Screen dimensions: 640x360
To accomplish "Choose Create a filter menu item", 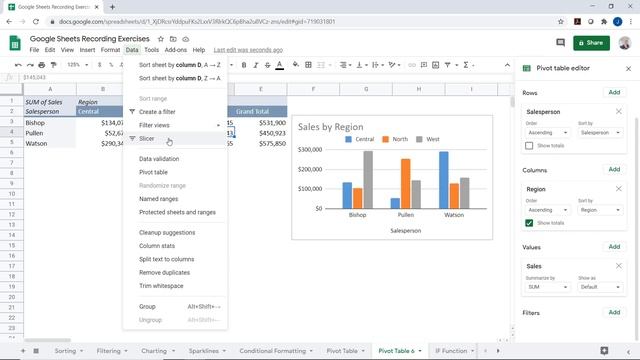I will click(x=175, y=112).
